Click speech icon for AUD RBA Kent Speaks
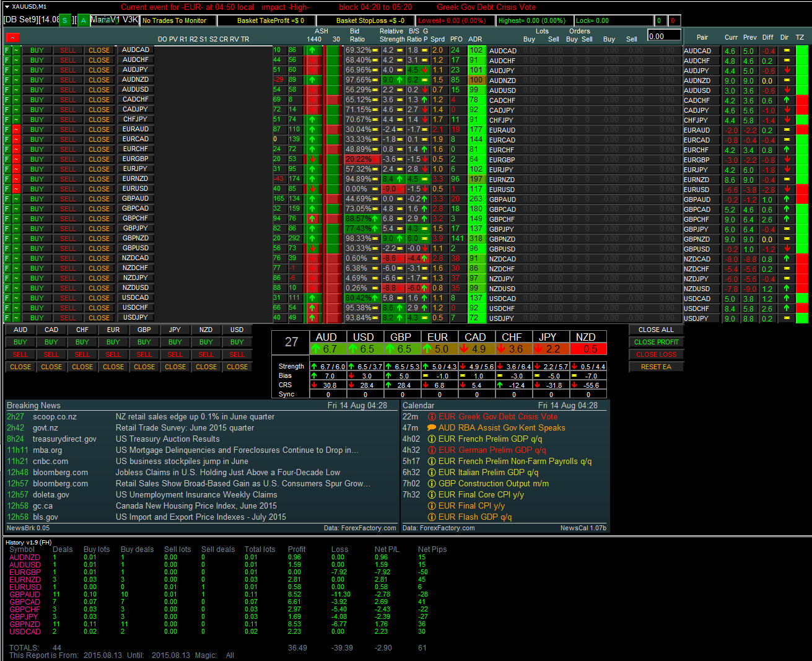This screenshot has height=661, width=812. point(432,428)
